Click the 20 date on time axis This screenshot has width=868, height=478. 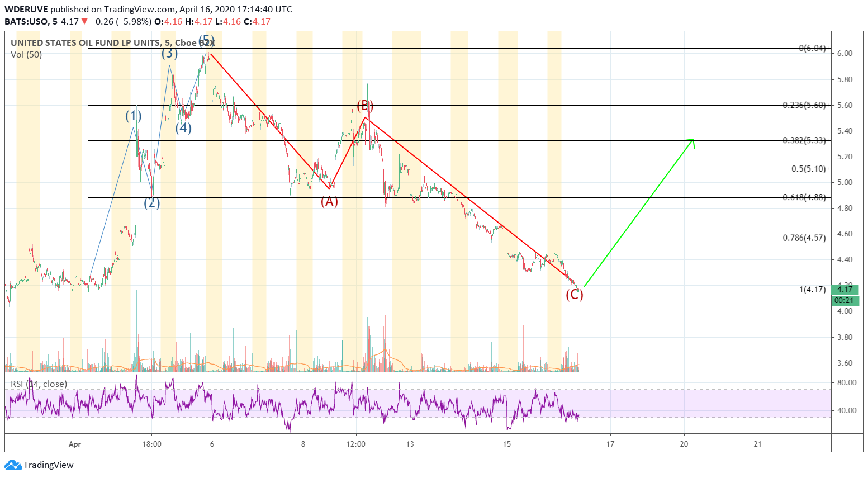click(684, 444)
